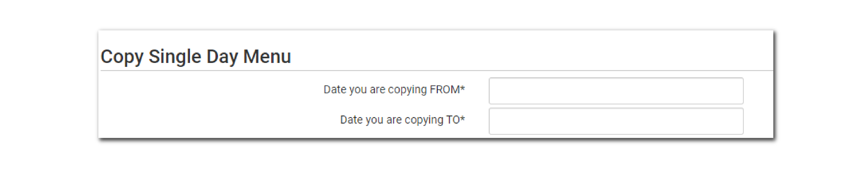Open the copying TO date picker field

[616, 121]
